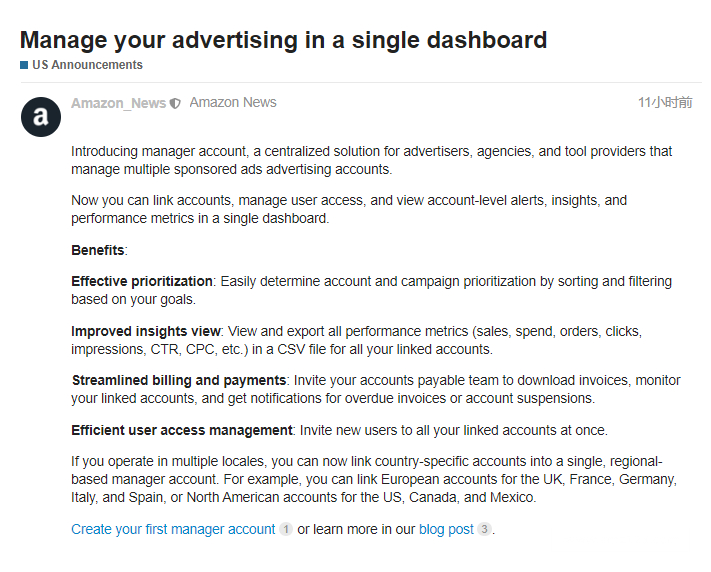Open the "blog post" hyperlink
Image resolution: width=711 pixels, height=572 pixels.
click(446, 529)
